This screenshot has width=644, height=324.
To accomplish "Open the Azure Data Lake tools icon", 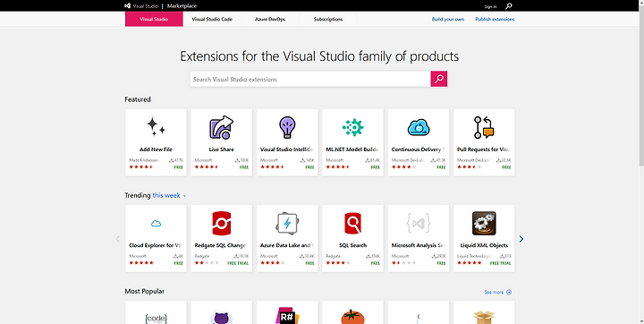I will [287, 223].
